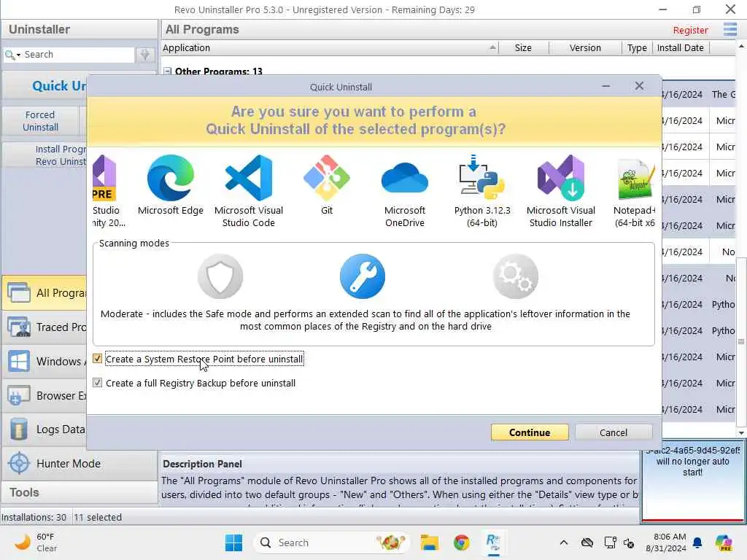Screen dimensions: 747x560
Task: Activate Hunter Mode in the sidebar
Action: (x=79, y=463)
